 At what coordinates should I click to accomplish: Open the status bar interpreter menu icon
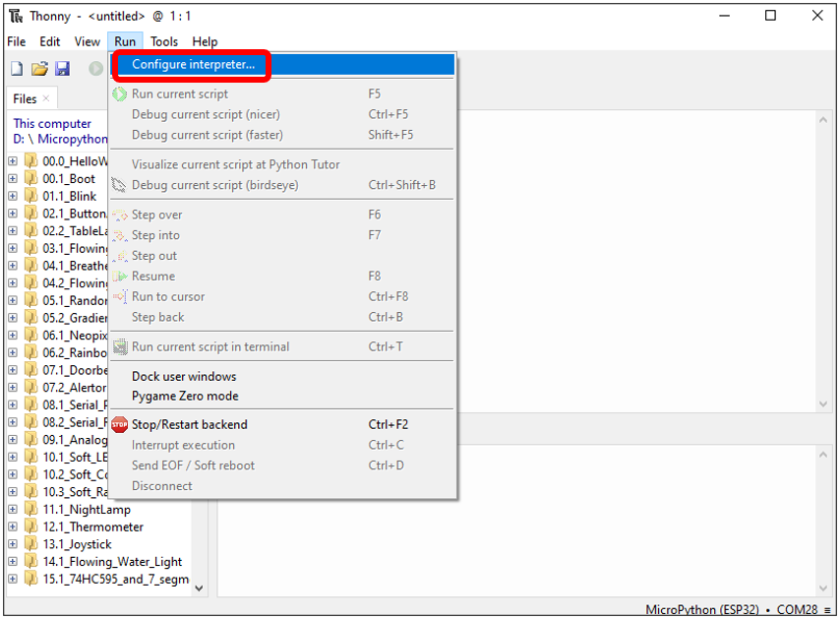(x=828, y=610)
